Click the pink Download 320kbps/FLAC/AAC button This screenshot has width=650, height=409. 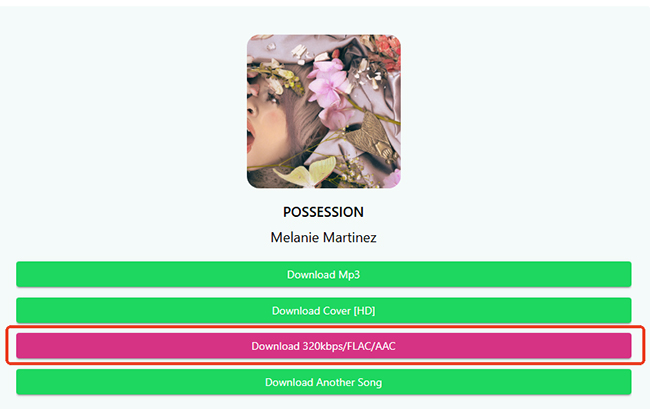(323, 346)
